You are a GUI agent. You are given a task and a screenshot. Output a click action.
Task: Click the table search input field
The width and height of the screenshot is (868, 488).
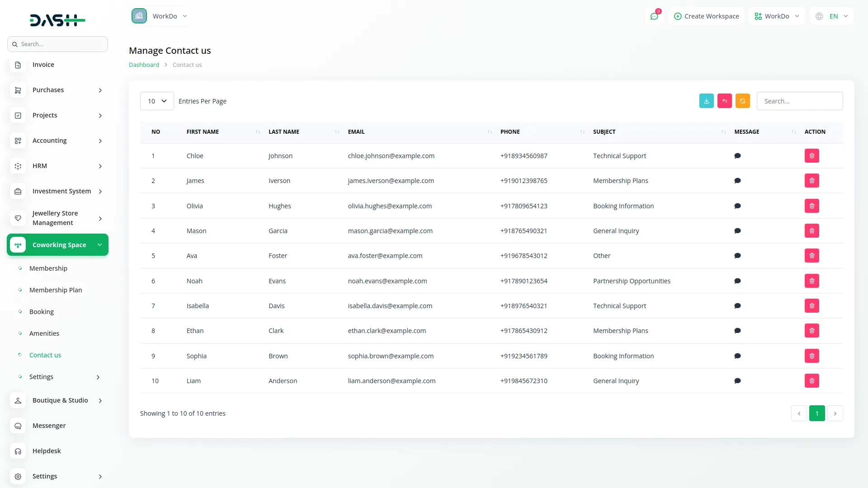point(799,101)
